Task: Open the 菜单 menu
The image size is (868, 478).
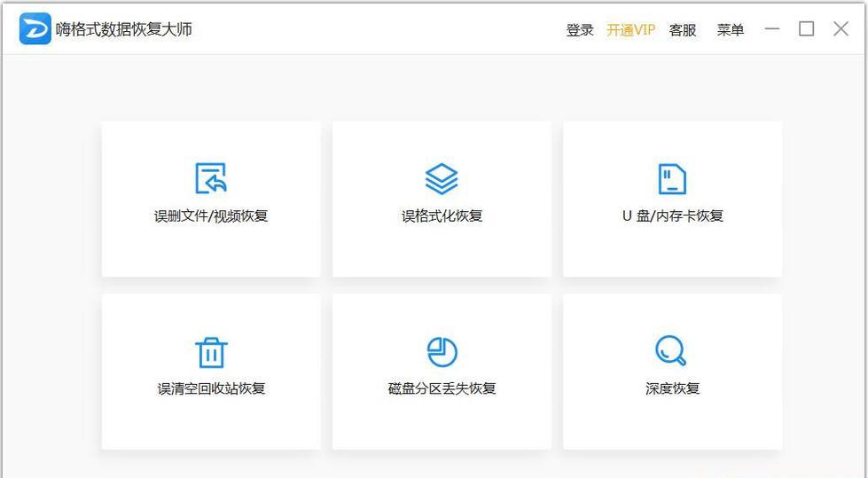Action: pyautogui.click(x=731, y=30)
